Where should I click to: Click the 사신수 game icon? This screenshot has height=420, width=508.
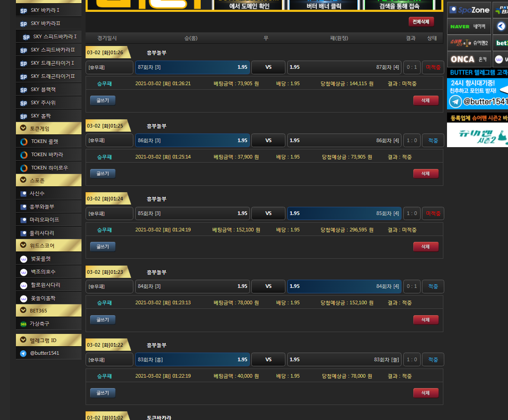point(24,194)
